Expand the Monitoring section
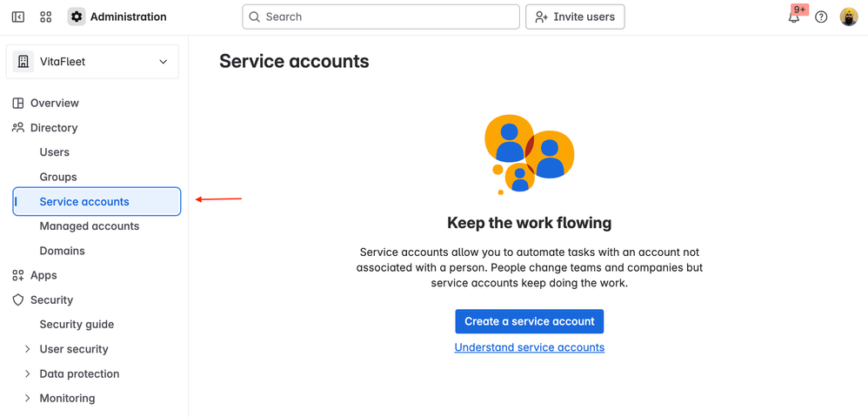868x417 pixels. pos(28,398)
